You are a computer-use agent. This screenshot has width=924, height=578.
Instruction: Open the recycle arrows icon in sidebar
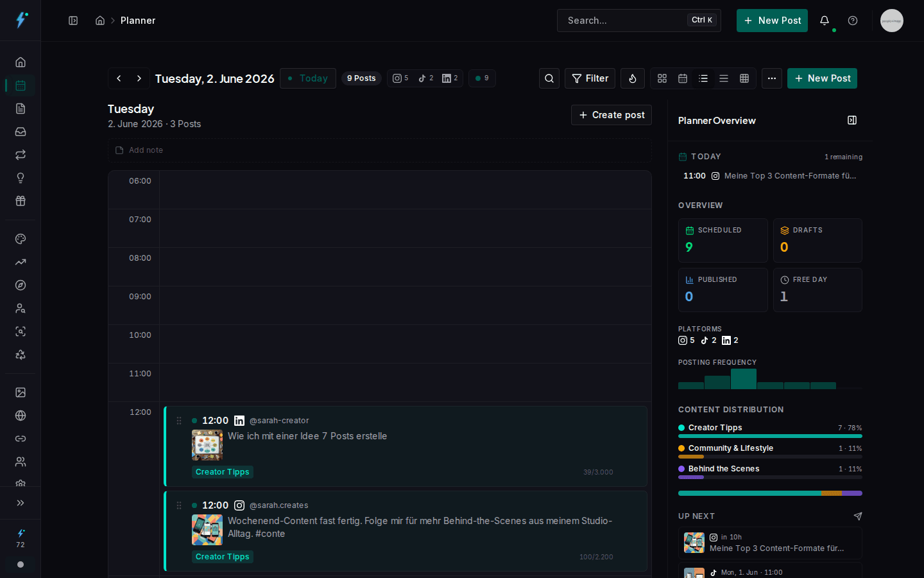click(x=21, y=355)
